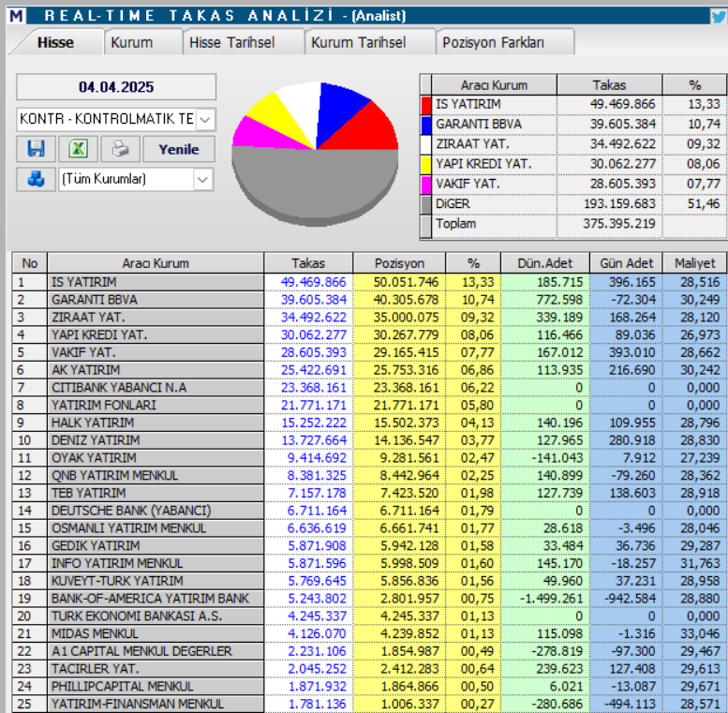Screen dimensions: 728x713
Task: Sort by the No column header
Action: pos(30,263)
